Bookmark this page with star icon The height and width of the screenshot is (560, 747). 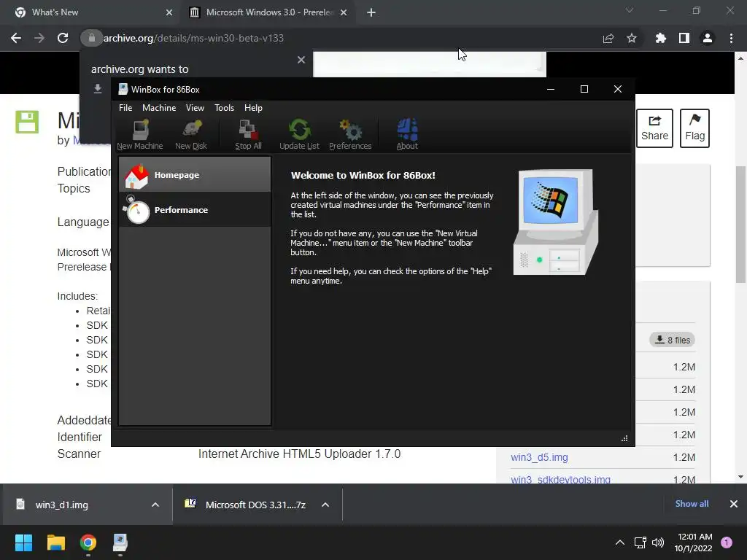click(x=632, y=38)
